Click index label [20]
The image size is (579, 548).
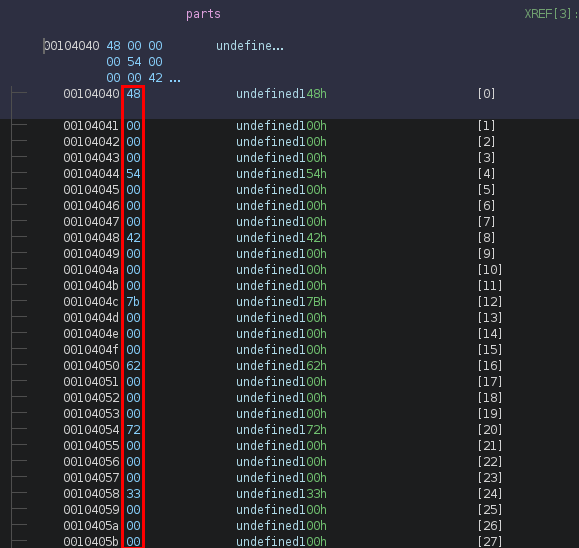click(490, 430)
